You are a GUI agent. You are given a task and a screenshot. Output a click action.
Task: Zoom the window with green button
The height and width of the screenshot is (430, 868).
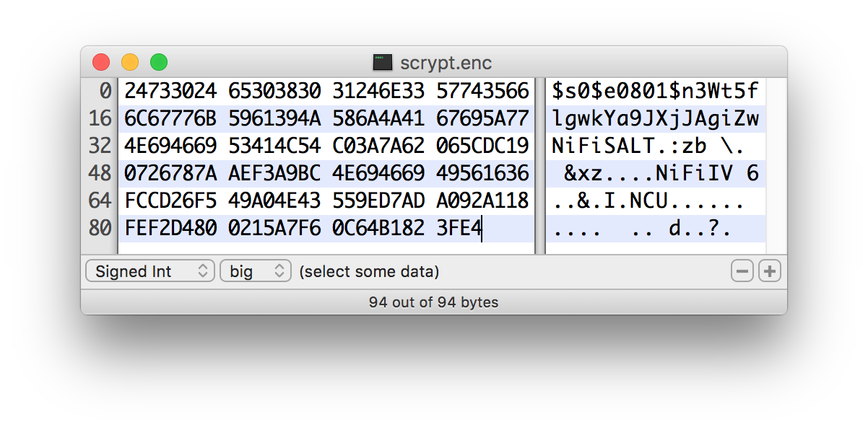point(159,63)
